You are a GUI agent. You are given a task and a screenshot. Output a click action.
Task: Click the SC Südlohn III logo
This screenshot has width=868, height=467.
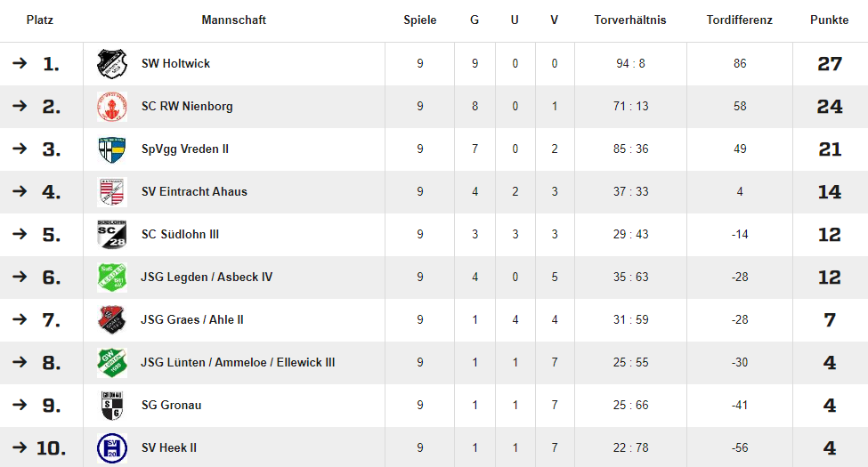[112, 234]
